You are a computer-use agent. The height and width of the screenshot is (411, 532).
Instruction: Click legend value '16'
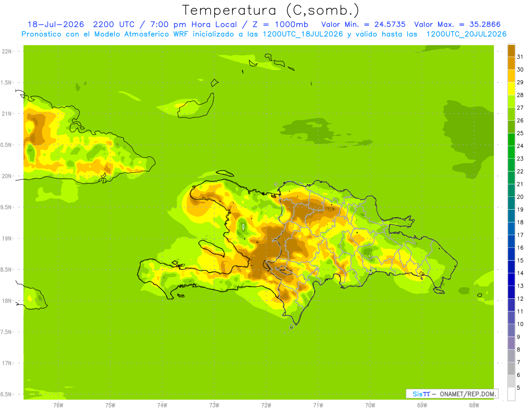click(x=520, y=248)
